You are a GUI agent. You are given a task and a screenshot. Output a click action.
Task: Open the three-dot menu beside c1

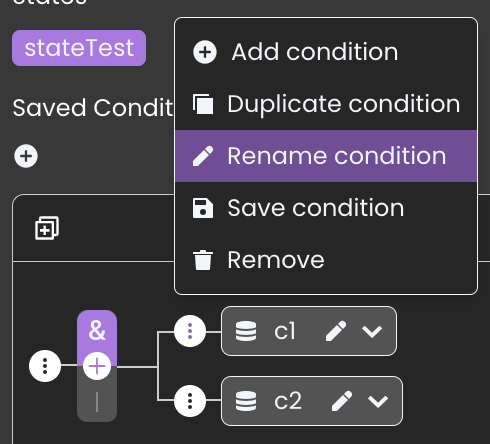[x=190, y=331]
